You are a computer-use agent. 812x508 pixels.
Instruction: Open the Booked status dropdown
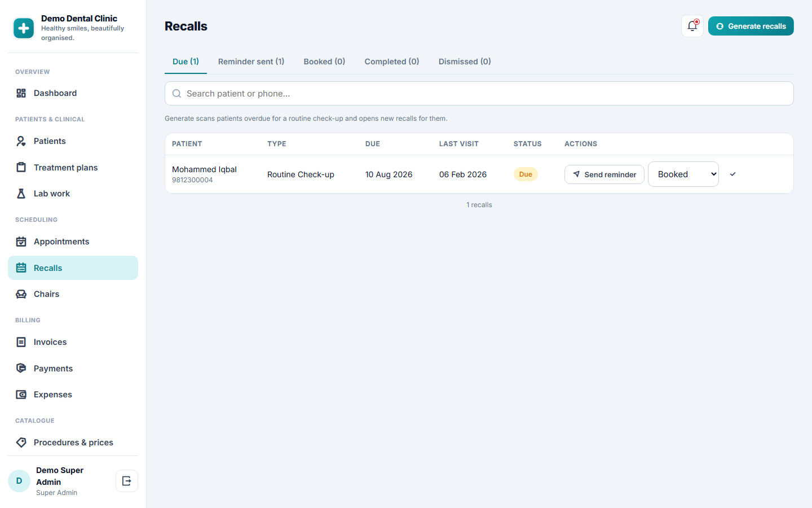click(683, 174)
